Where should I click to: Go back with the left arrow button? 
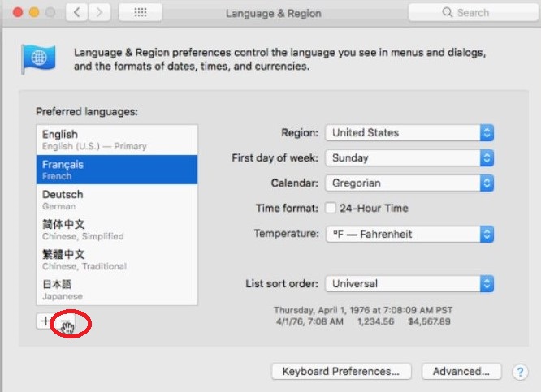[x=76, y=12]
